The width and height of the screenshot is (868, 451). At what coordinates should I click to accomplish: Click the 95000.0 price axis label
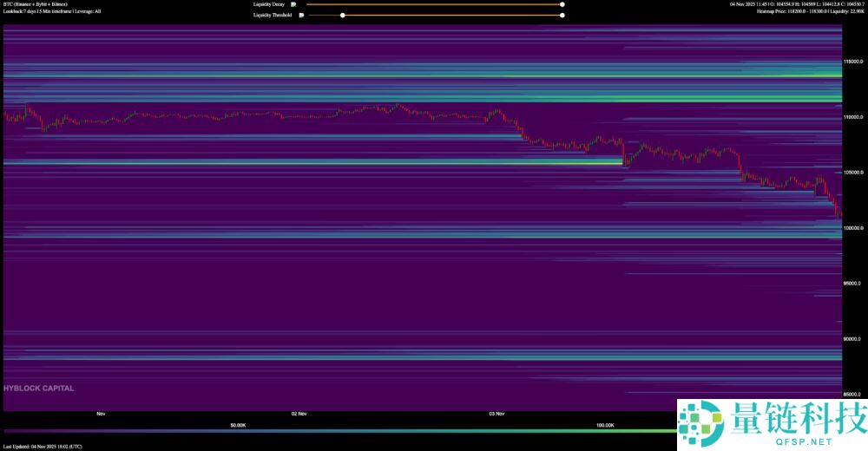[x=854, y=284]
